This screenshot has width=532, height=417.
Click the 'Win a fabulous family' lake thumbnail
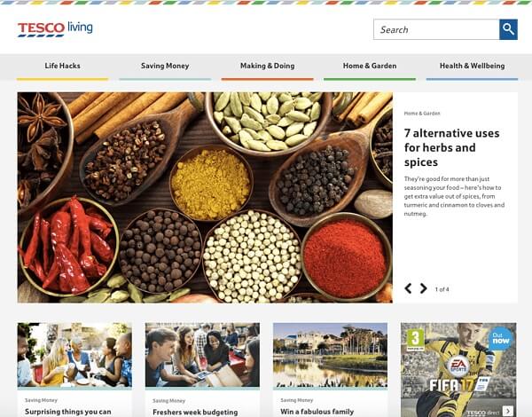click(330, 355)
